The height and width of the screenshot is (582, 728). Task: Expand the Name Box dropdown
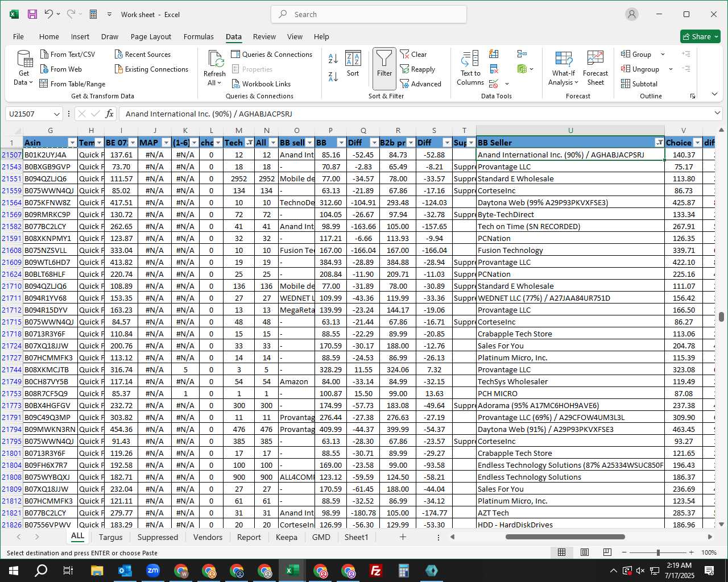point(56,114)
